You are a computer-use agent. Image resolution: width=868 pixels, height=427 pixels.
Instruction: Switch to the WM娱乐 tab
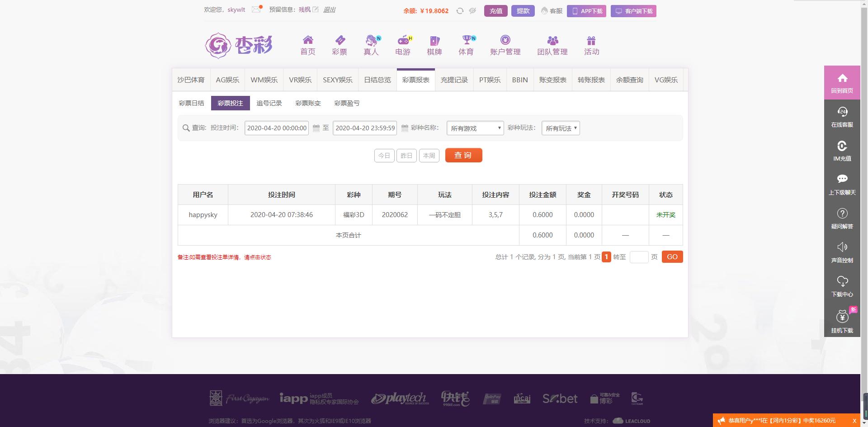pos(264,80)
